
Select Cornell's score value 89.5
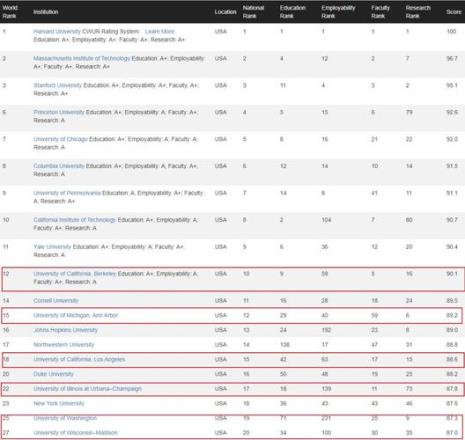452,301
